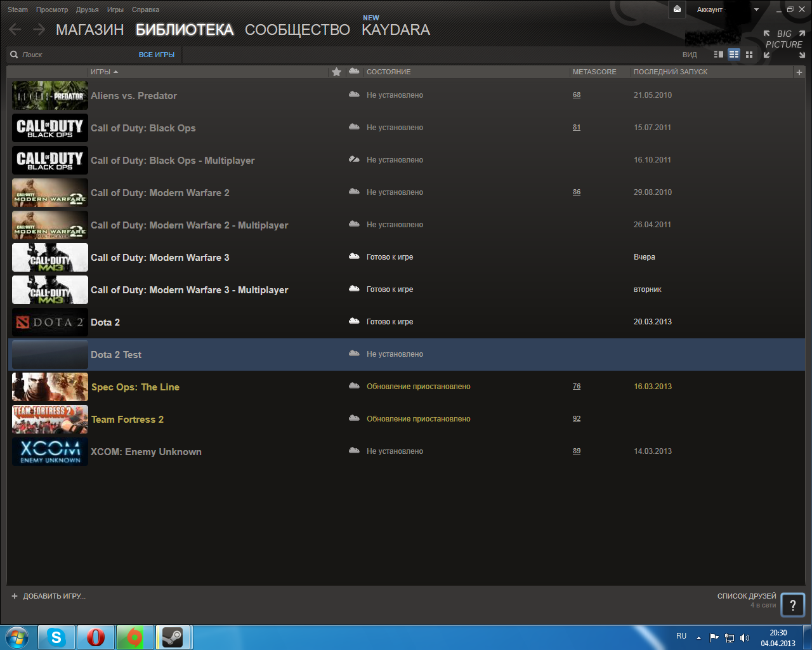Click cloud icon for Black Ops - Multiplayer
Viewport: 812px width, 650px height.
tap(354, 159)
